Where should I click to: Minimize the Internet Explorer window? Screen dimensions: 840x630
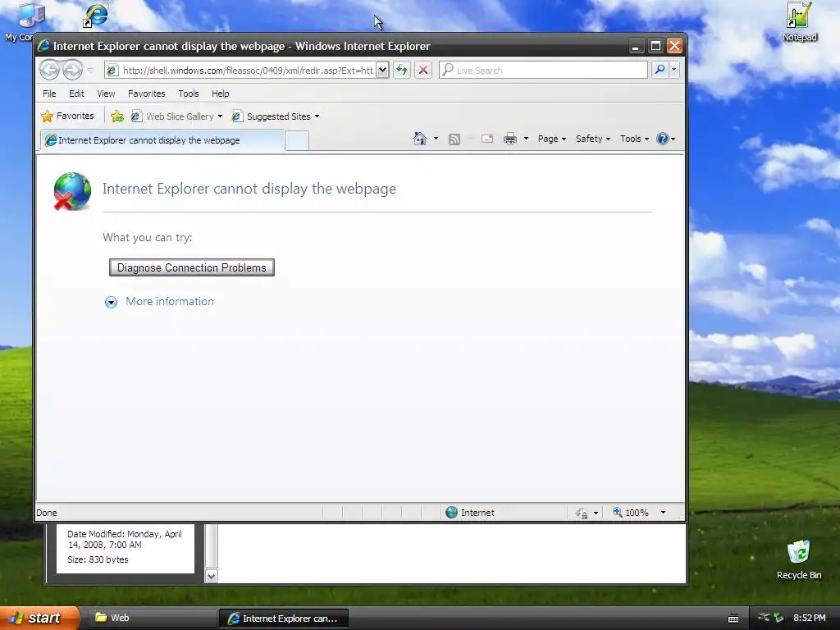636,46
